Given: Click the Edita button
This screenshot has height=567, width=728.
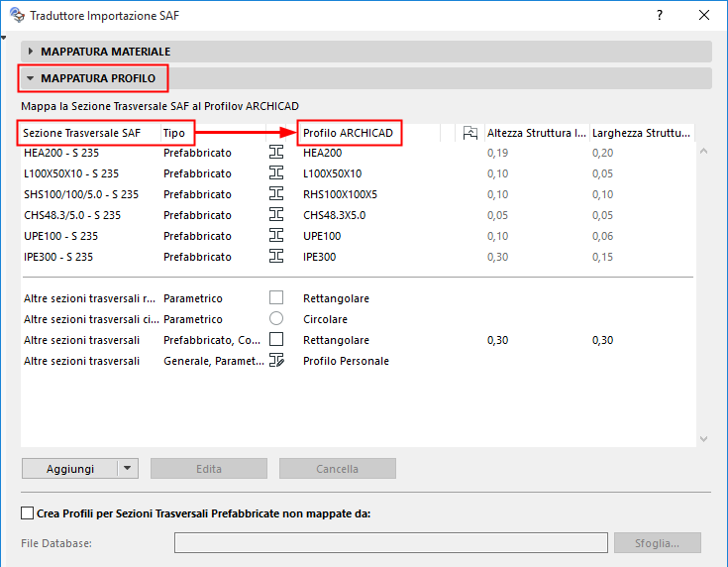Looking at the screenshot, I should click(209, 469).
